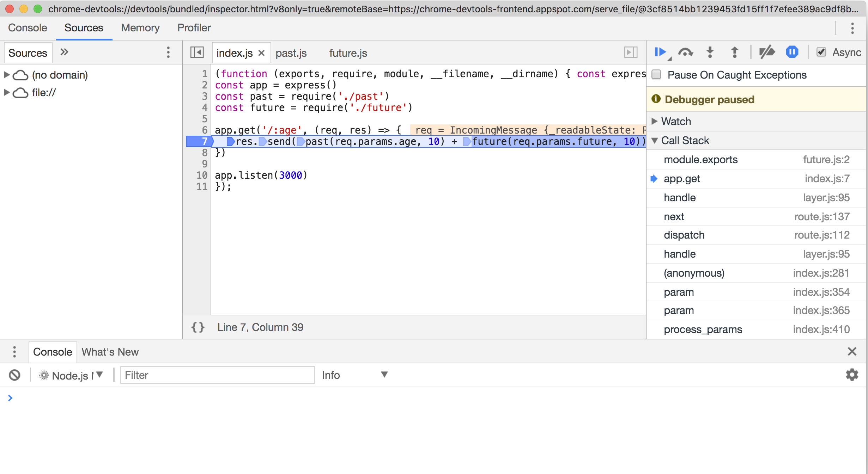
Task: Close the console drawer
Action: (x=852, y=351)
